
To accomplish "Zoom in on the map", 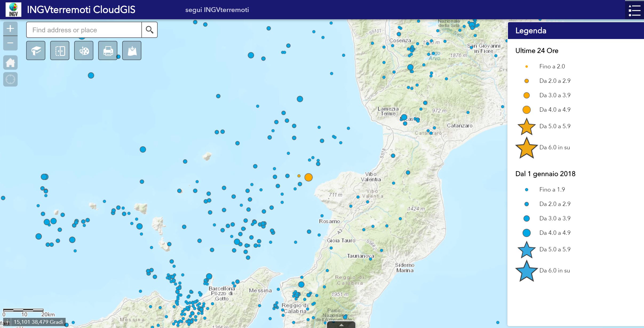I will coord(10,29).
